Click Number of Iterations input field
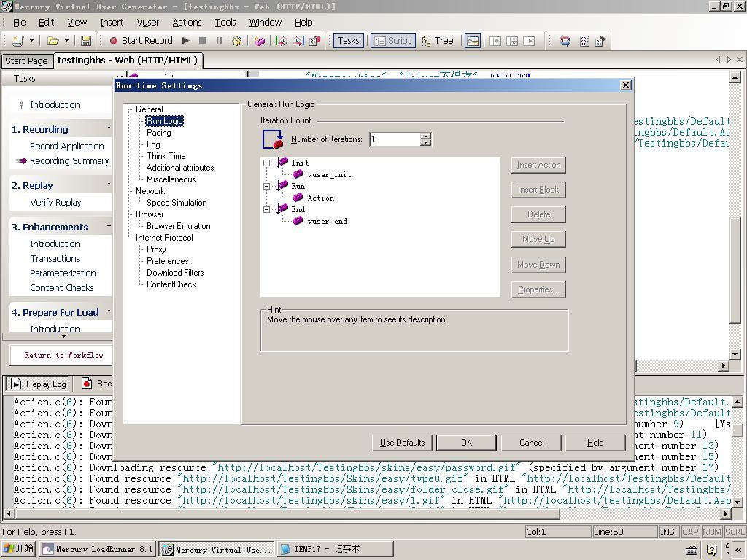Viewport: 747px width, 560px height. [395, 139]
